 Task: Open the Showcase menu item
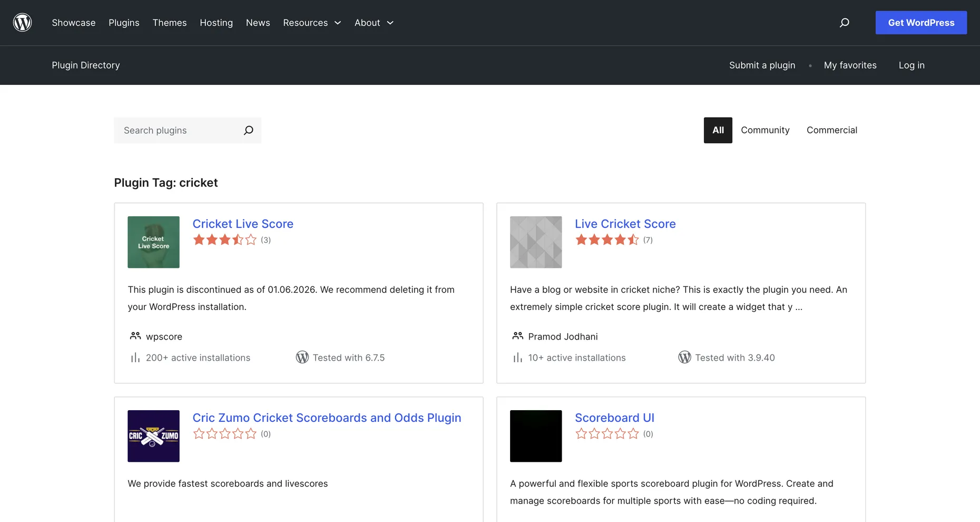click(74, 23)
